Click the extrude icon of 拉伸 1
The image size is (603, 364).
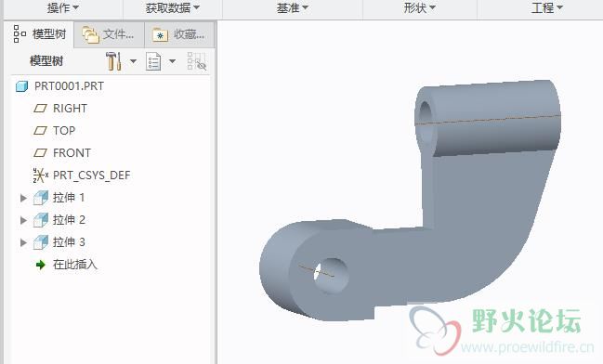40,198
